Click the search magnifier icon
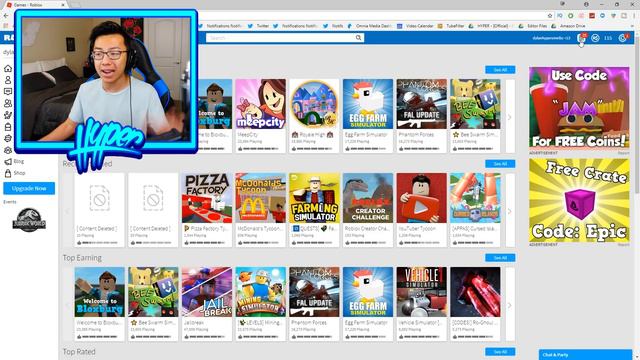Viewport: 640px width, 360px height. tap(358, 38)
